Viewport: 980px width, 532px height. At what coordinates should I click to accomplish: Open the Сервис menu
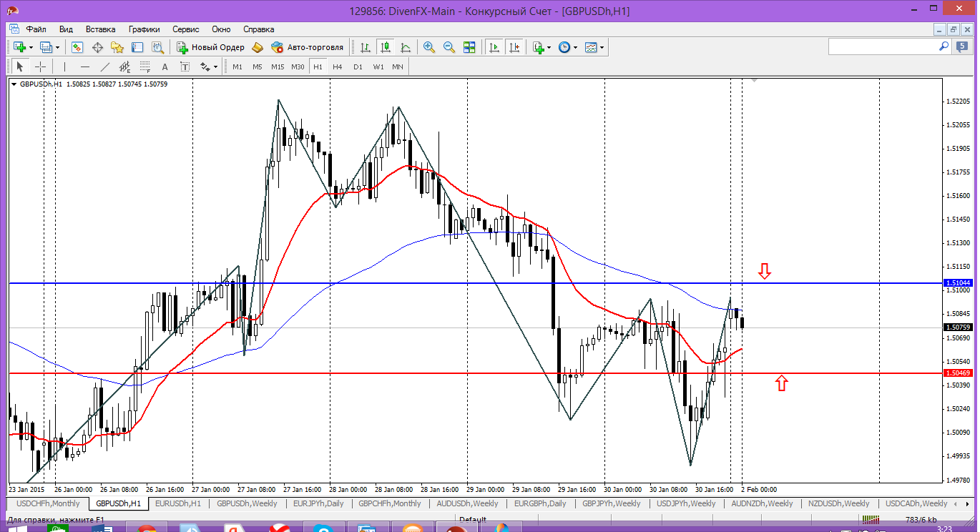click(186, 29)
